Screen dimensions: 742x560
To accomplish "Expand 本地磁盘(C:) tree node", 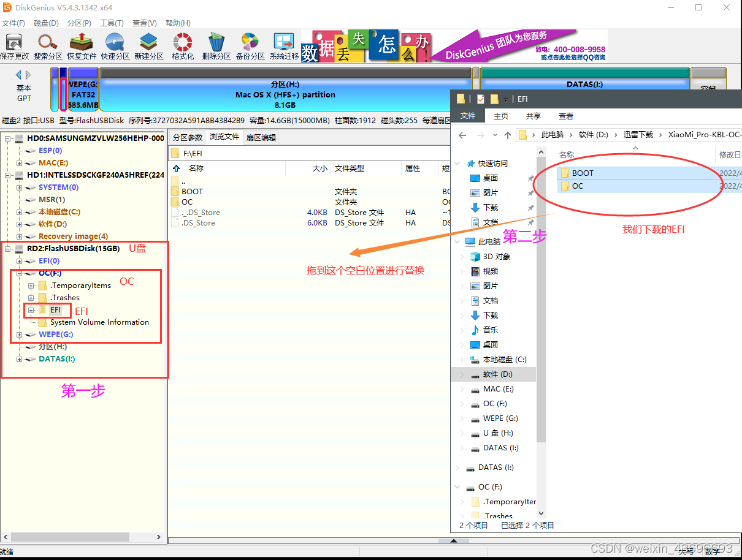I will pos(19,212).
